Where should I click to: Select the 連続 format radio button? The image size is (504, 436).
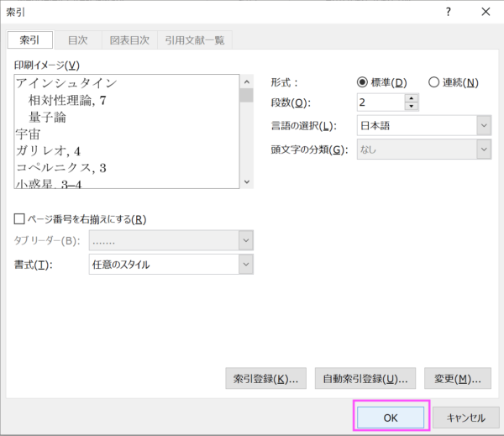(x=433, y=82)
